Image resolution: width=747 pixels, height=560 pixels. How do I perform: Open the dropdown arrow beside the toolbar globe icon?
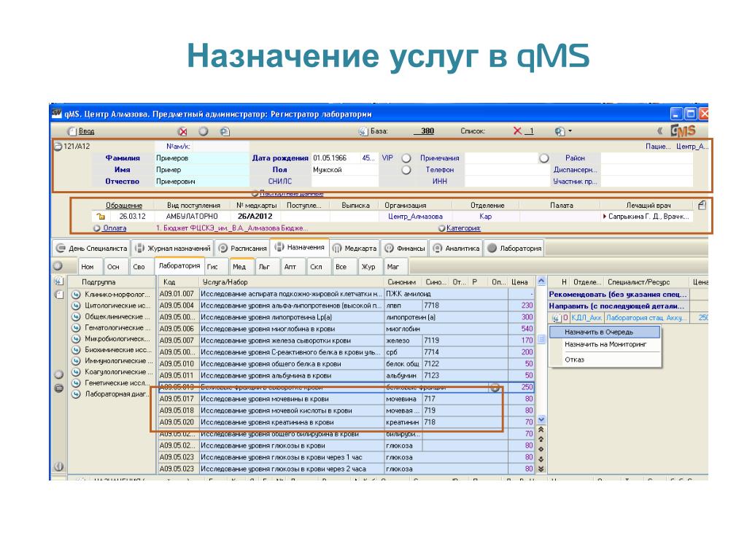(x=570, y=131)
